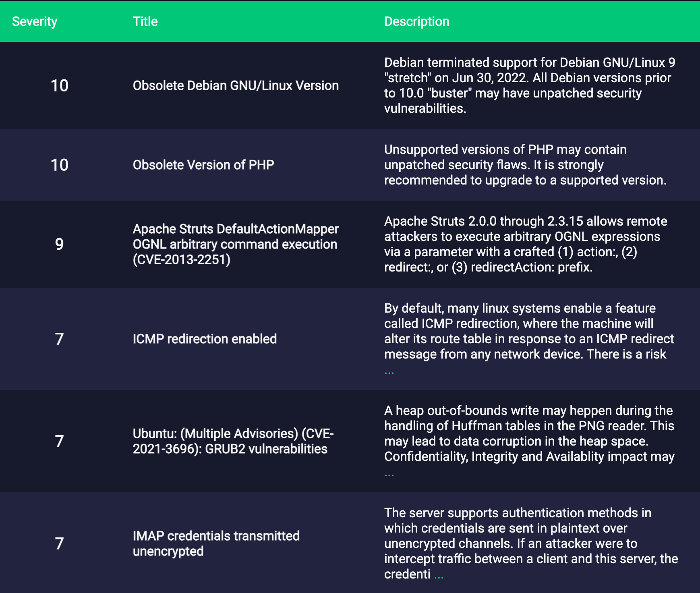Screen dimensions: 700x593
Task: Click the IMAP plaintext credentials description
Action: point(531,543)
